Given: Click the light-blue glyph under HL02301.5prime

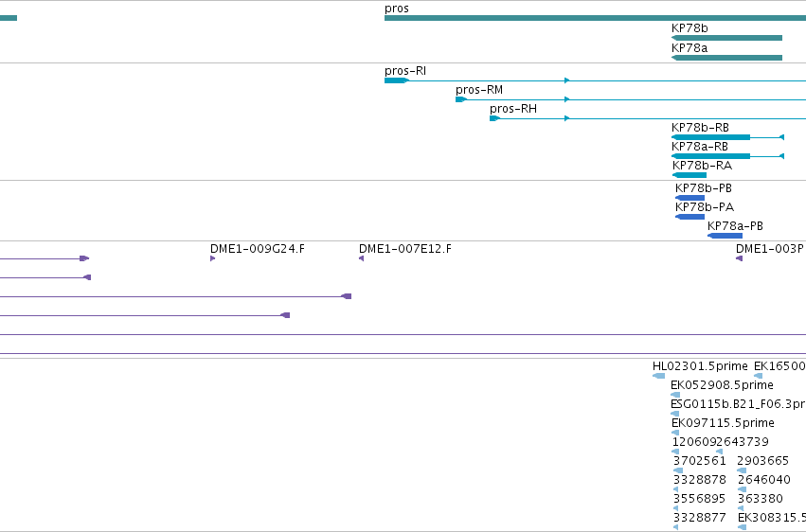Looking at the screenshot, I should pyautogui.click(x=658, y=376).
